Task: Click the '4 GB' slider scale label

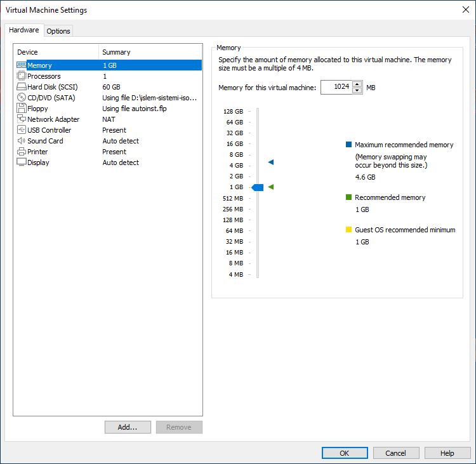Action: [x=236, y=166]
